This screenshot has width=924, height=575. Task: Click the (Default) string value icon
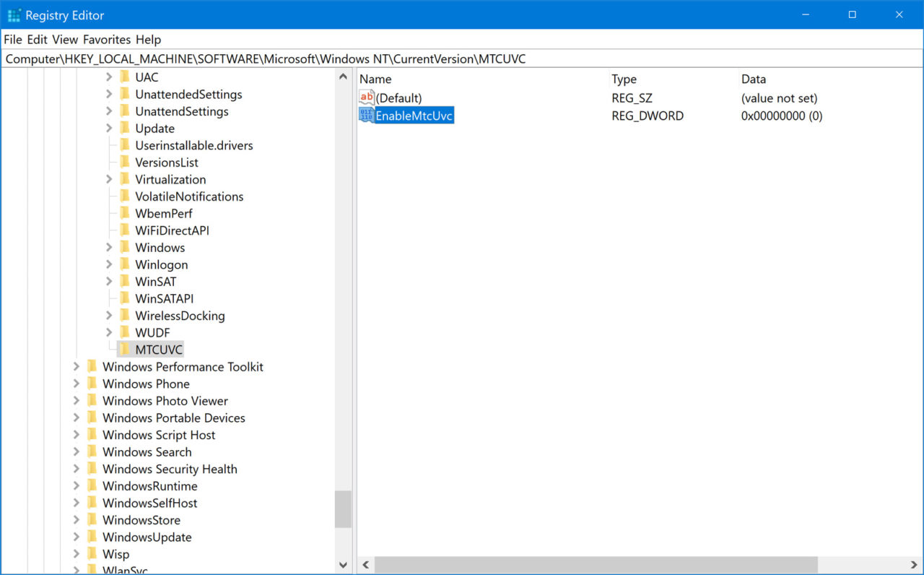367,98
